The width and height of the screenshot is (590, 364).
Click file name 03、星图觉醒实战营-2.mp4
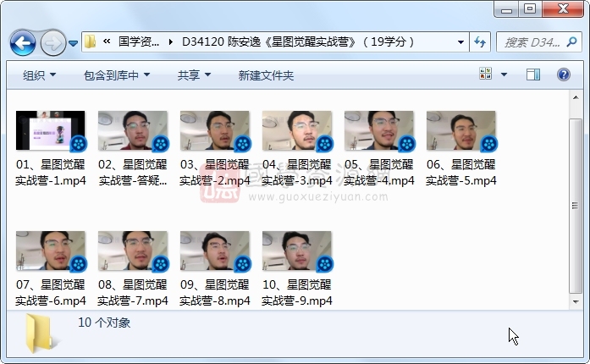(215, 173)
